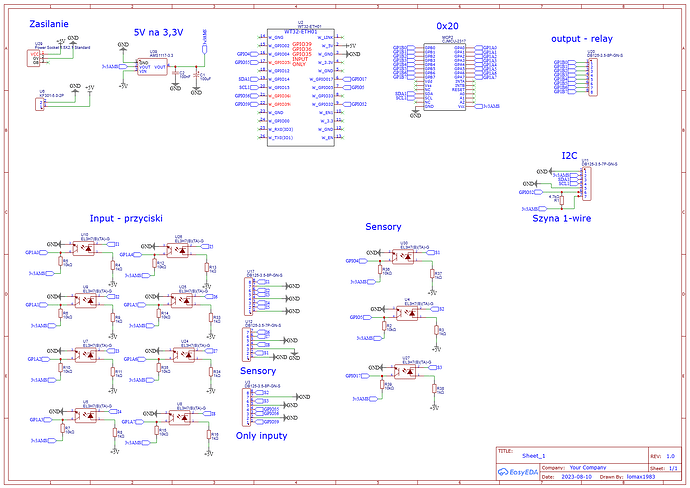
Task: Select the GPIO12 net port at 1-wire connector
Action: tap(529, 192)
